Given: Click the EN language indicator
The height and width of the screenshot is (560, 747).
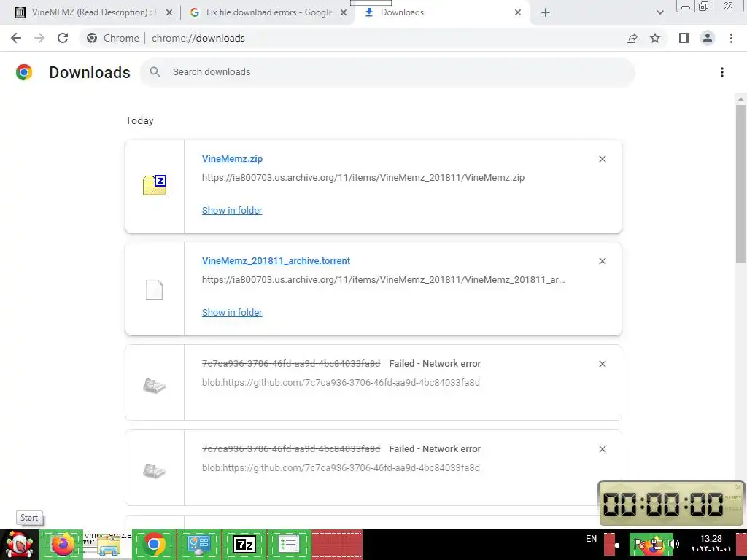Looking at the screenshot, I should [591, 539].
